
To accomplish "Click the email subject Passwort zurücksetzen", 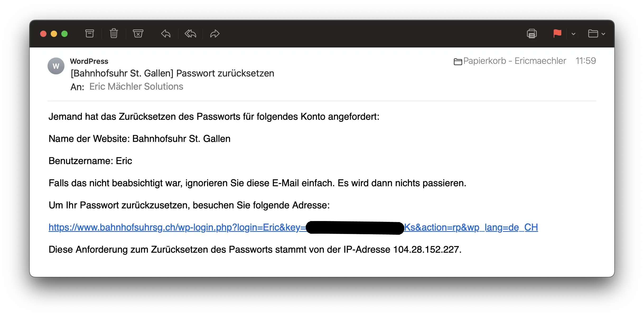I will tap(172, 73).
